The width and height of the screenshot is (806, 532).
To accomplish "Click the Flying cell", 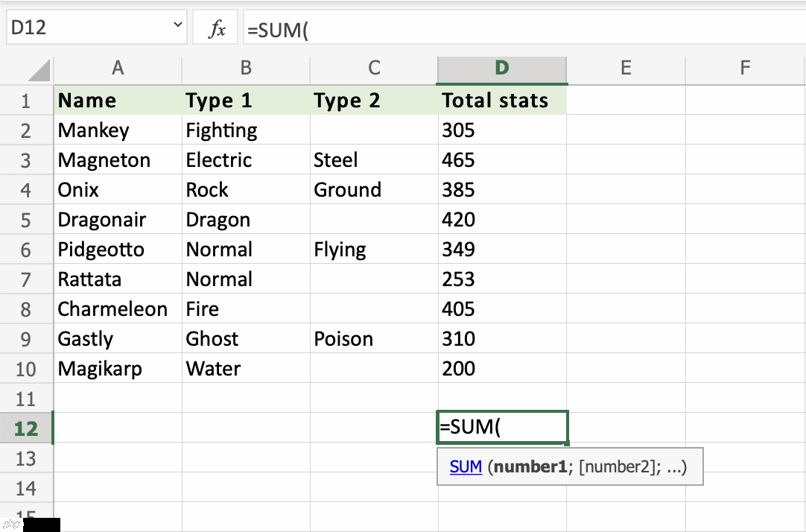I will [x=374, y=250].
